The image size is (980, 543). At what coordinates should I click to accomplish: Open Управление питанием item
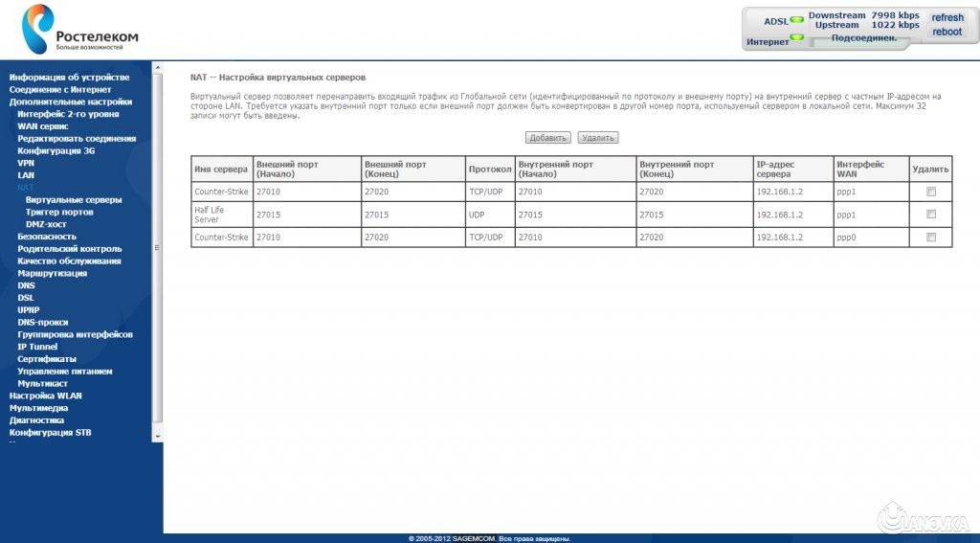pos(65,371)
